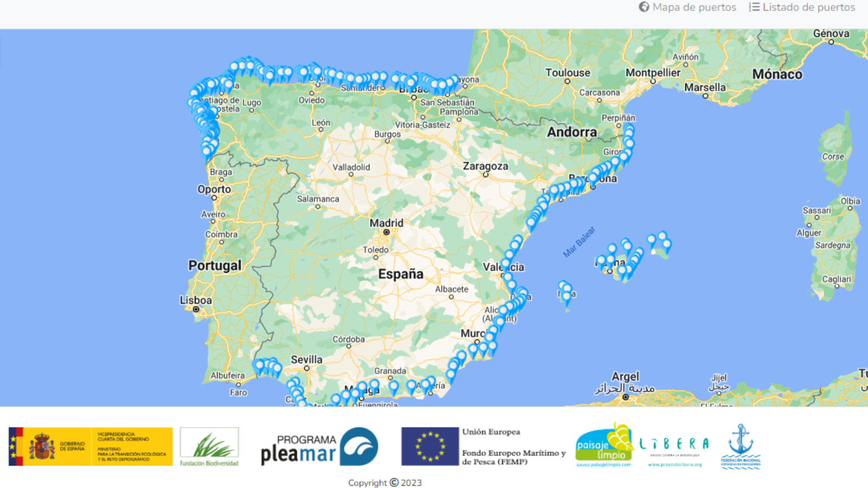Click the Madrid city label on the map
Image resolution: width=868 pixels, height=488 pixels.
386,223
